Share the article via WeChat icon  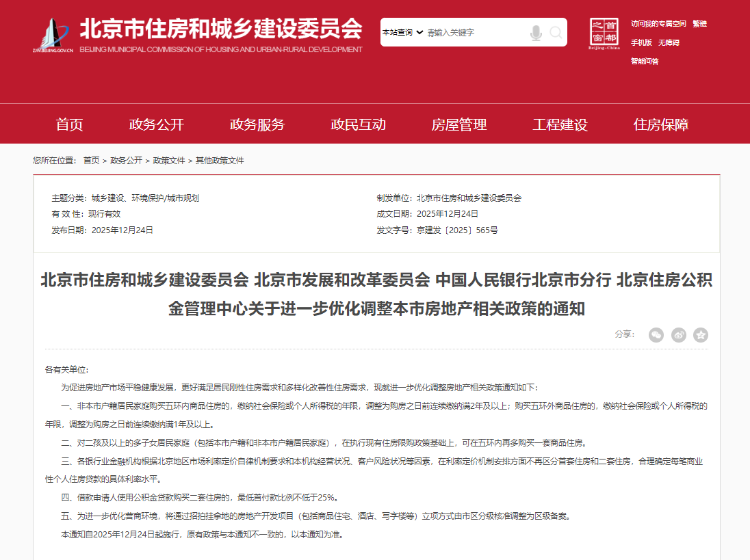tap(656, 334)
